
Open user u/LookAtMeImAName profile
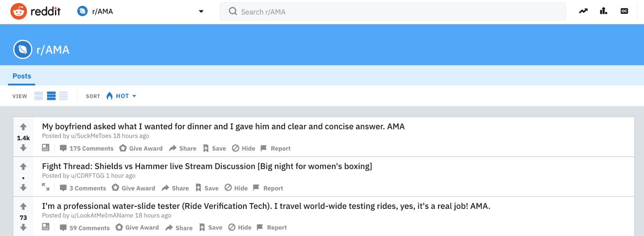point(102,216)
